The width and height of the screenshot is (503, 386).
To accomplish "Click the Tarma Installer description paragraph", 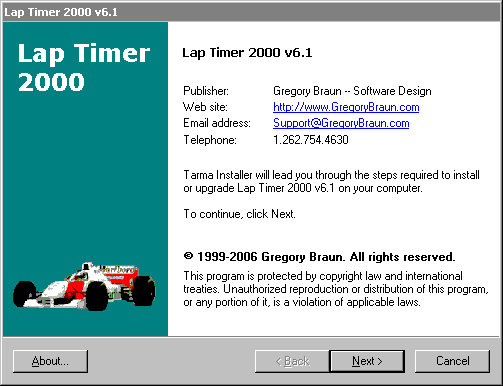I will coord(331,181).
